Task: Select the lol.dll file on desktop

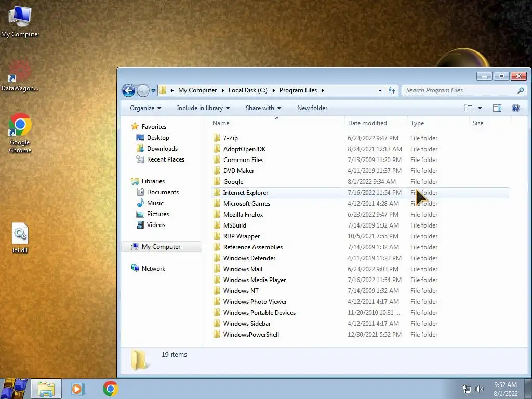Action: pyautogui.click(x=20, y=238)
